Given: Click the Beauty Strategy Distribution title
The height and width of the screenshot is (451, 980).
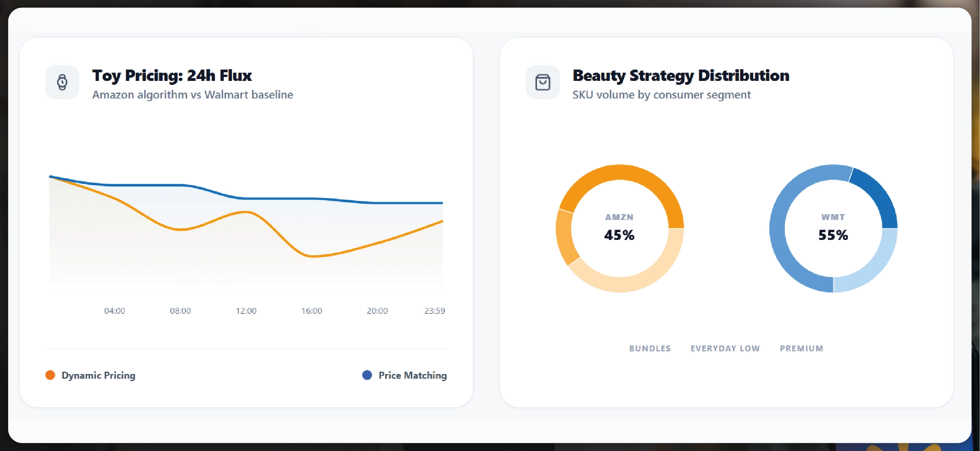Looking at the screenshot, I should pyautogui.click(x=681, y=75).
